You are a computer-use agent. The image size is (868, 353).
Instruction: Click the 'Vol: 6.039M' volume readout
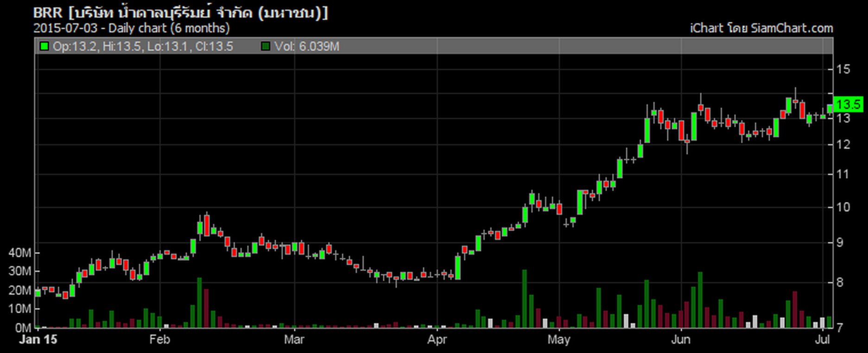tap(307, 46)
